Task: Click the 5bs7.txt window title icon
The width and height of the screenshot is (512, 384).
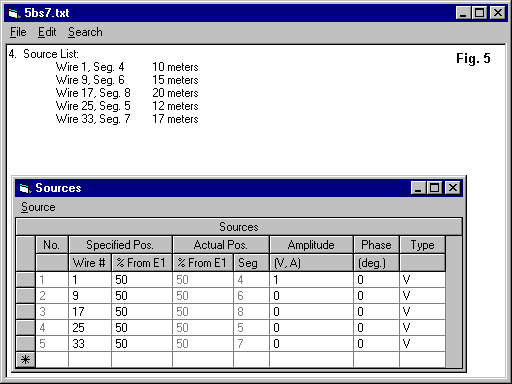Action: click(14, 13)
